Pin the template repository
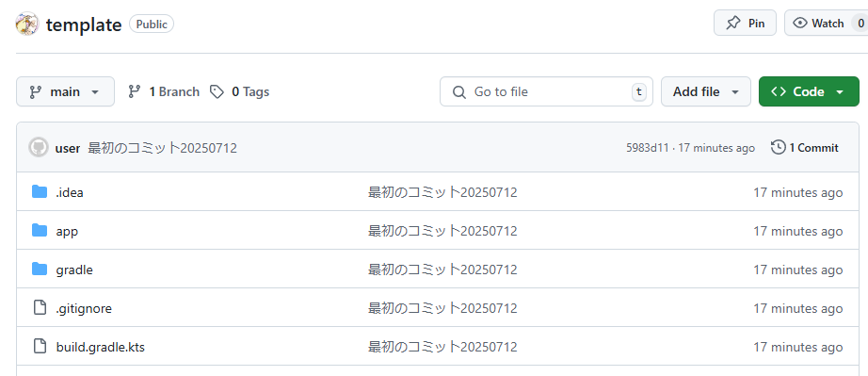The width and height of the screenshot is (868, 376). point(745,23)
